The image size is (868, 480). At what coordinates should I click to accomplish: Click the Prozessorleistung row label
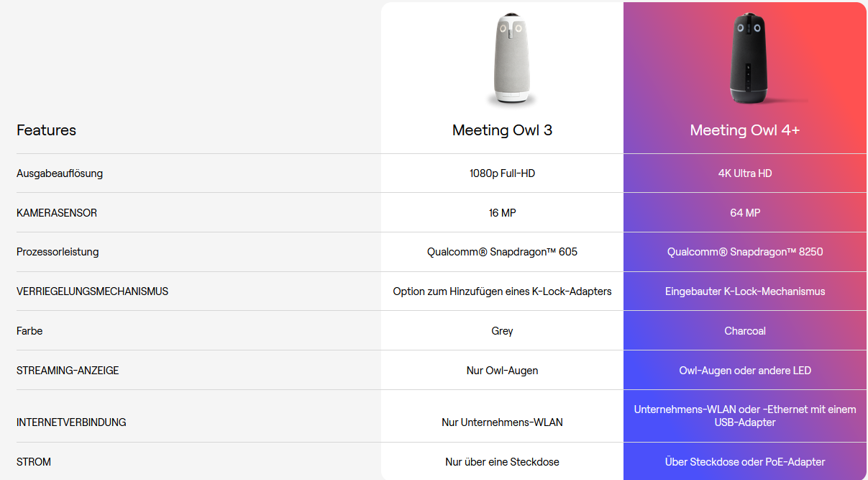(x=58, y=252)
